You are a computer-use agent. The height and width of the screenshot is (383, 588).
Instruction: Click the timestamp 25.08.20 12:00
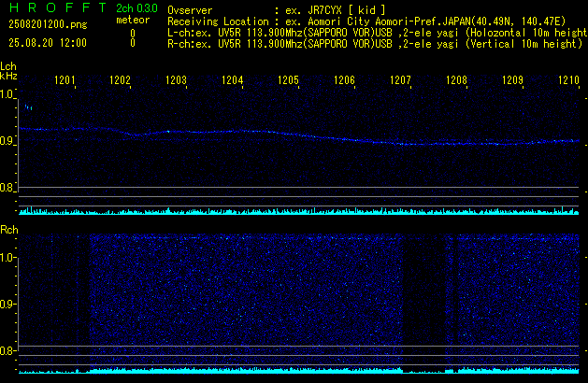pyautogui.click(x=48, y=43)
